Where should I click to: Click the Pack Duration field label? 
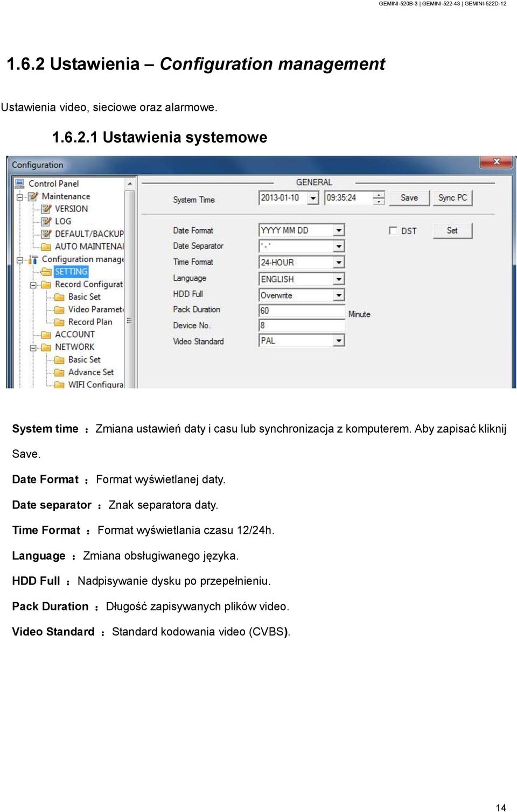coord(197,309)
